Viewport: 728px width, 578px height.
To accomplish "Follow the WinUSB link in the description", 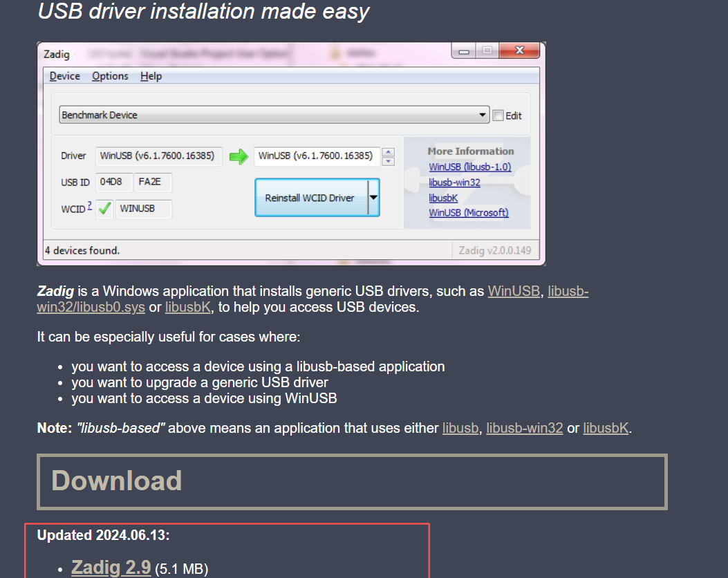I will coord(514,291).
